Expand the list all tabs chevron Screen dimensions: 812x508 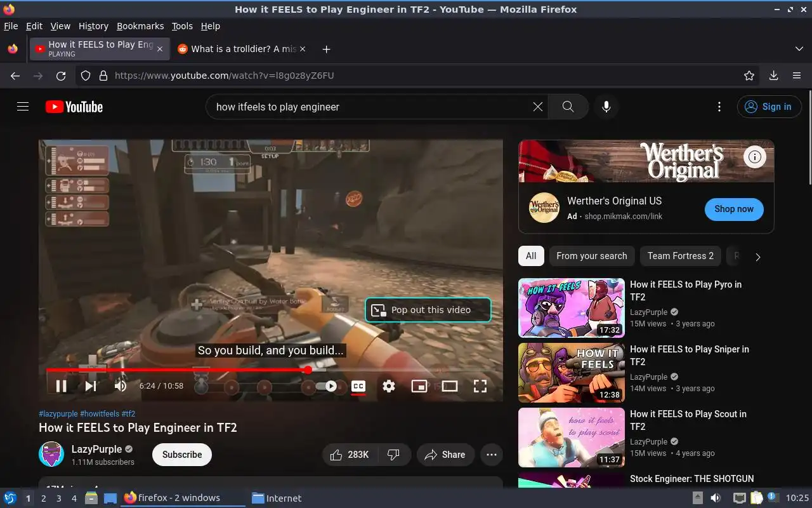click(x=799, y=49)
